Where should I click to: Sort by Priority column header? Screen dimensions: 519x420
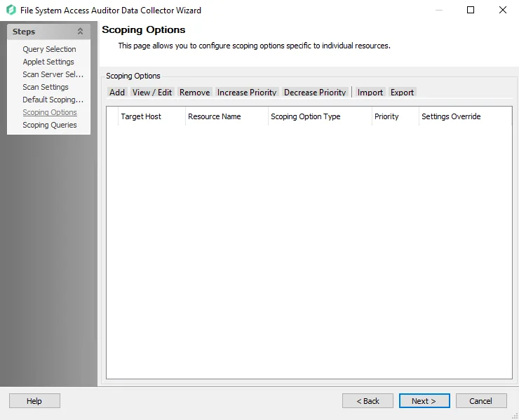[395, 116]
